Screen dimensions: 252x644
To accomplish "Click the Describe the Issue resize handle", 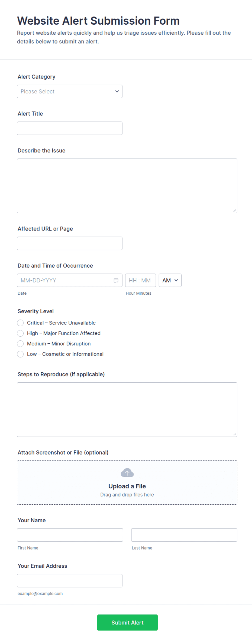I will click(234, 210).
